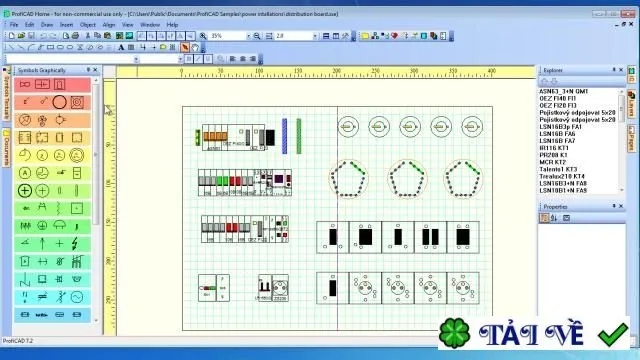The image size is (640, 360).
Task: Select Trealux210 KT4 in Explorer list
Action: [x=562, y=176]
